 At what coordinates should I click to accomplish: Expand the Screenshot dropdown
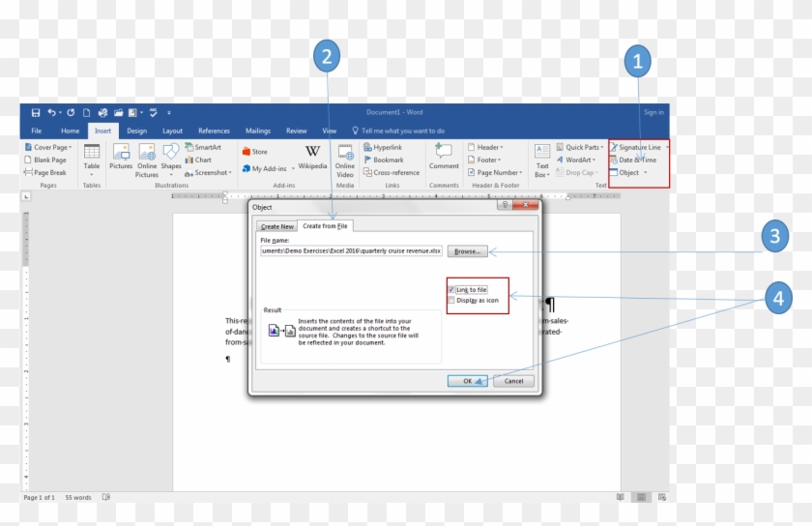click(x=230, y=172)
